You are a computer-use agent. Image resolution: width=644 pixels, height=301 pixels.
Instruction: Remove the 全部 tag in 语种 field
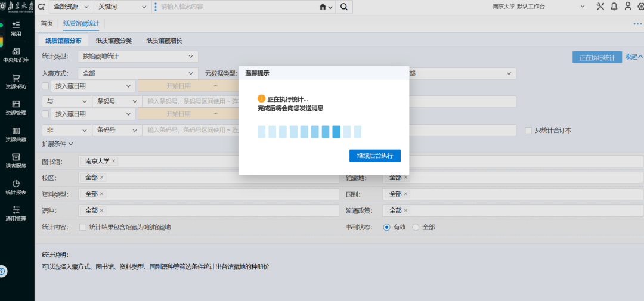click(101, 210)
